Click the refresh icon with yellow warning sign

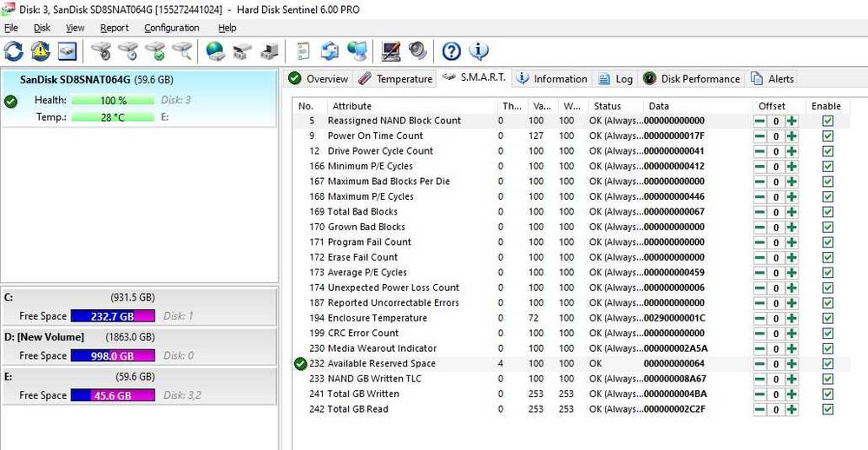(x=41, y=51)
